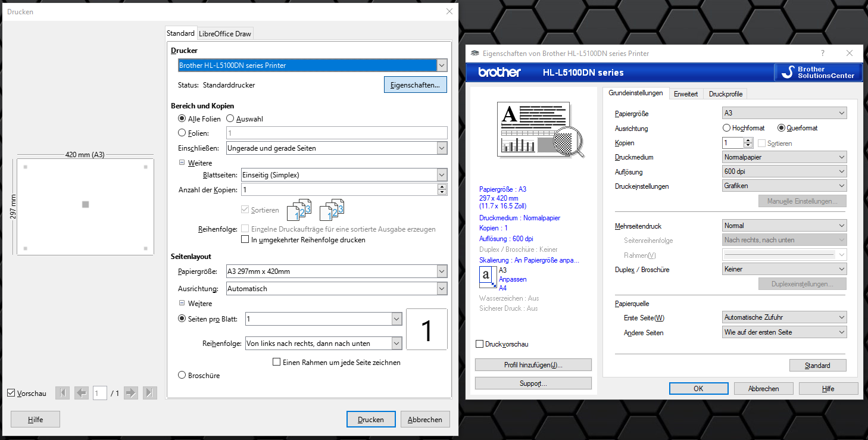Image resolution: width=868 pixels, height=440 pixels.
Task: Open Andere Seiten paper source dropdown
Action: [784, 332]
